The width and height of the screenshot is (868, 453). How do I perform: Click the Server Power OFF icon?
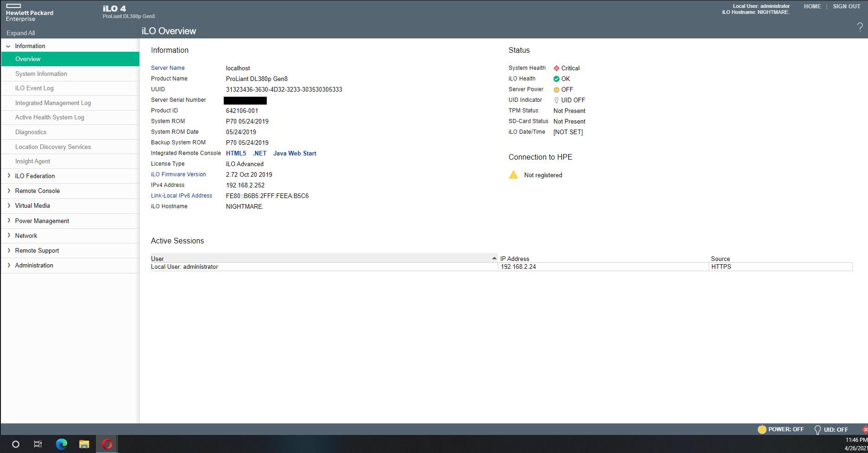pyautogui.click(x=556, y=89)
